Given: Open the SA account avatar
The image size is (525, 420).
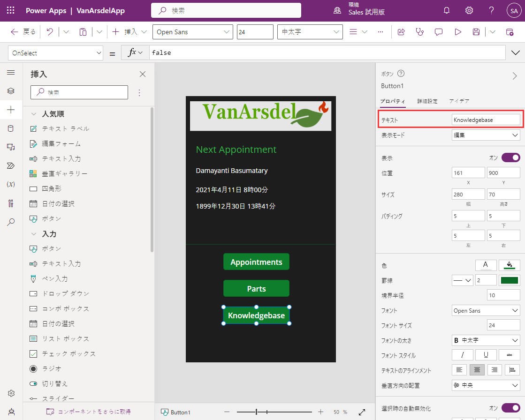Looking at the screenshot, I should 514,11.
